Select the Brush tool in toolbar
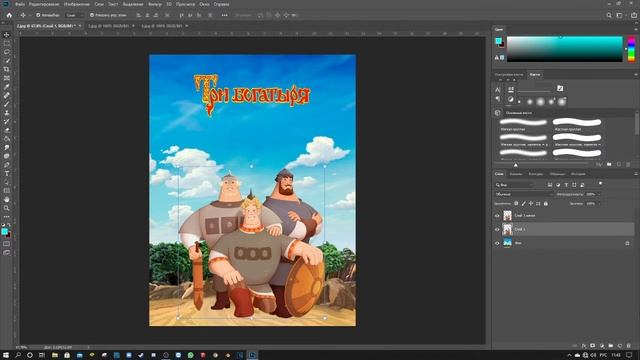This screenshot has width=640, height=360. [7, 104]
